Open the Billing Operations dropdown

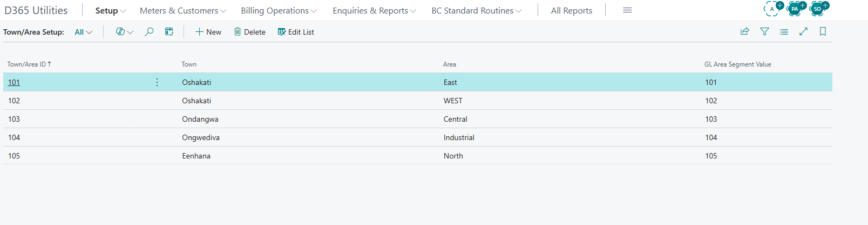click(x=279, y=10)
